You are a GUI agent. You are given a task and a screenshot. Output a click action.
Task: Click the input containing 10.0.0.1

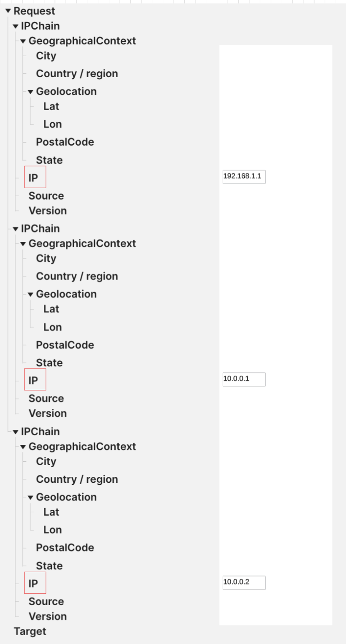tap(244, 380)
